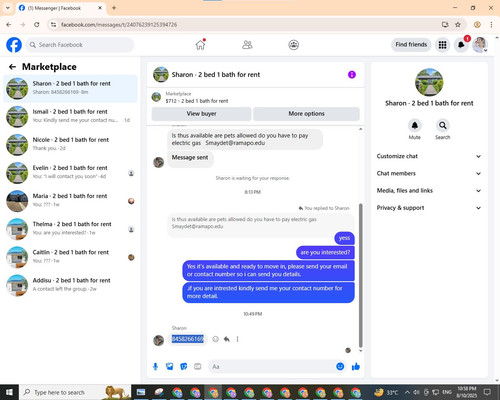Click the ENG language indicator

point(447,392)
